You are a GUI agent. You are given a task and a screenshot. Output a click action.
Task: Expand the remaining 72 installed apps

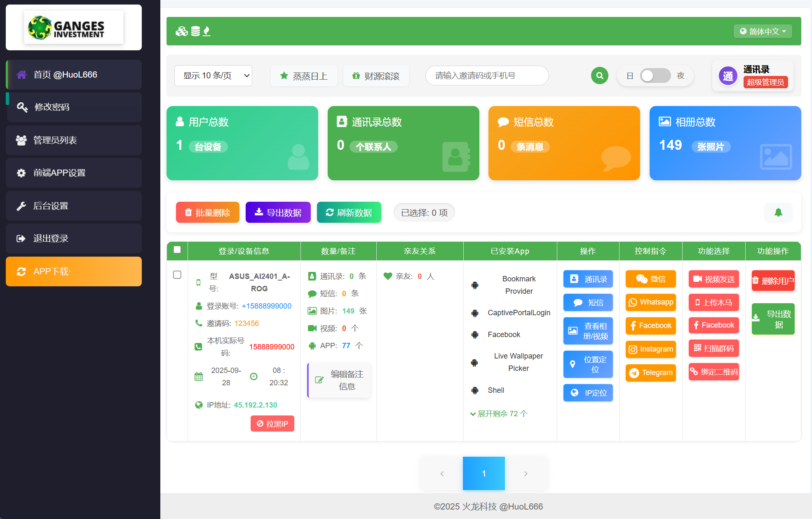499,414
